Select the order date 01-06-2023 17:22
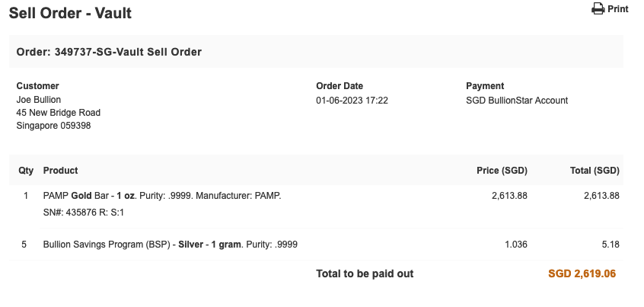Viewport: 644px width, 307px height. [x=352, y=101]
